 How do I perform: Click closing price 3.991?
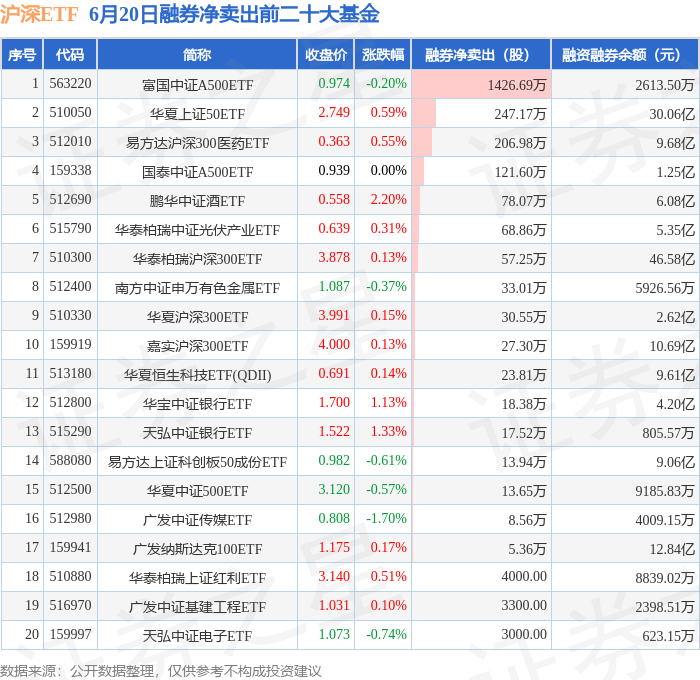point(334,315)
